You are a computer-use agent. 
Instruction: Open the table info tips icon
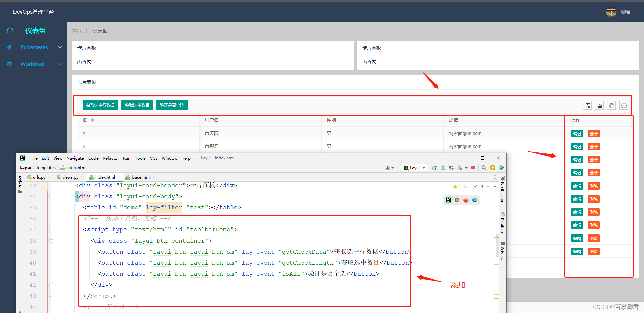(x=624, y=106)
